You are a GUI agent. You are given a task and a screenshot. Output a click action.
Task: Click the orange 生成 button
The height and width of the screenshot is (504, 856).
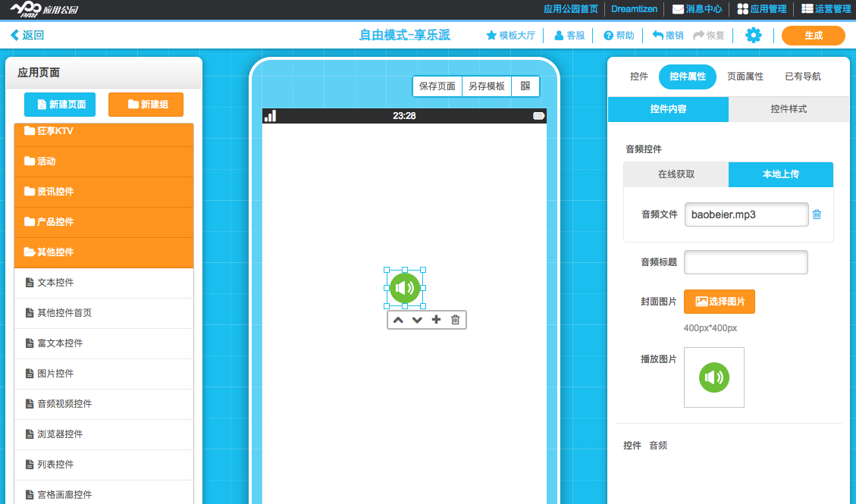pos(813,36)
